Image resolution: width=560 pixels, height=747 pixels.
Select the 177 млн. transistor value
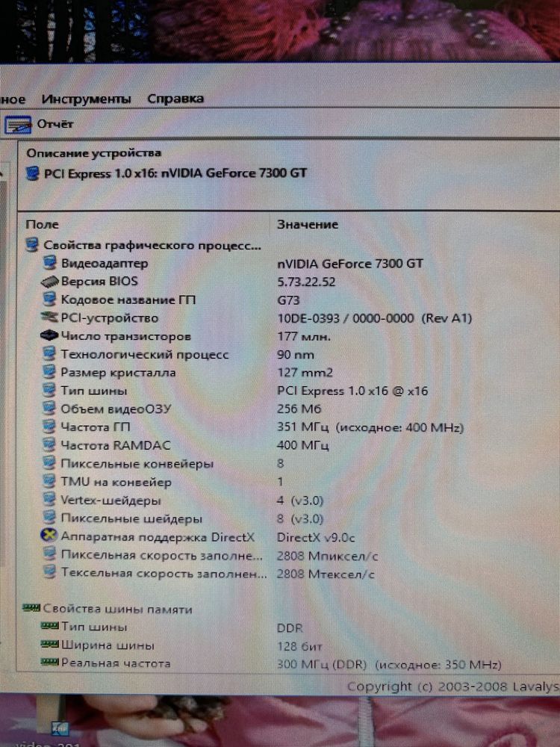(x=304, y=336)
